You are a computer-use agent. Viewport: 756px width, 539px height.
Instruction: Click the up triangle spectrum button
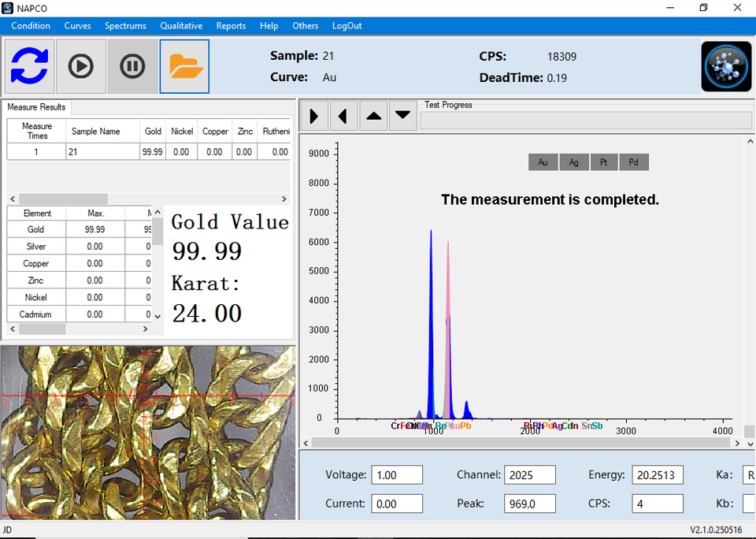(373, 117)
